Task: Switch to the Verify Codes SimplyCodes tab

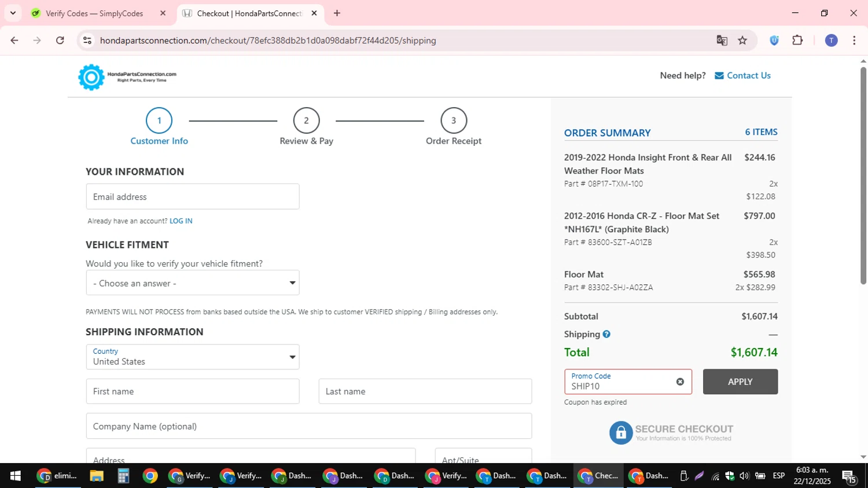Action: tap(94, 13)
